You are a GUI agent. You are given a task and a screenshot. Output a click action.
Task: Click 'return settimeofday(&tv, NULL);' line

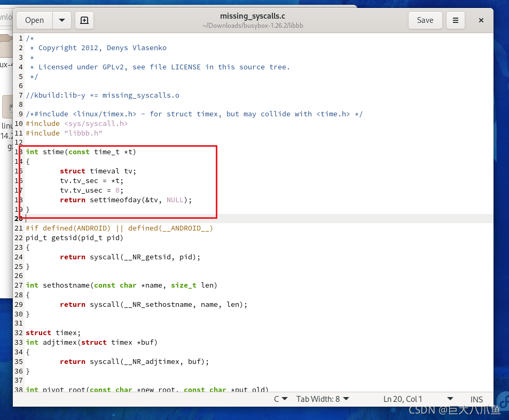pyautogui.click(x=126, y=200)
